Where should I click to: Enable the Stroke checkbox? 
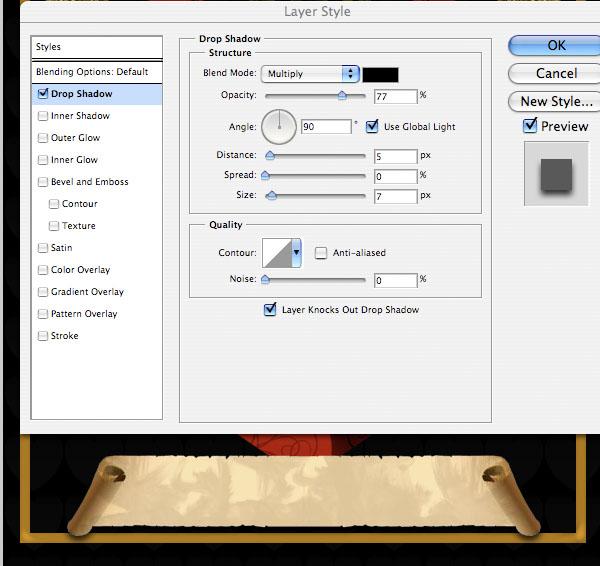(43, 336)
